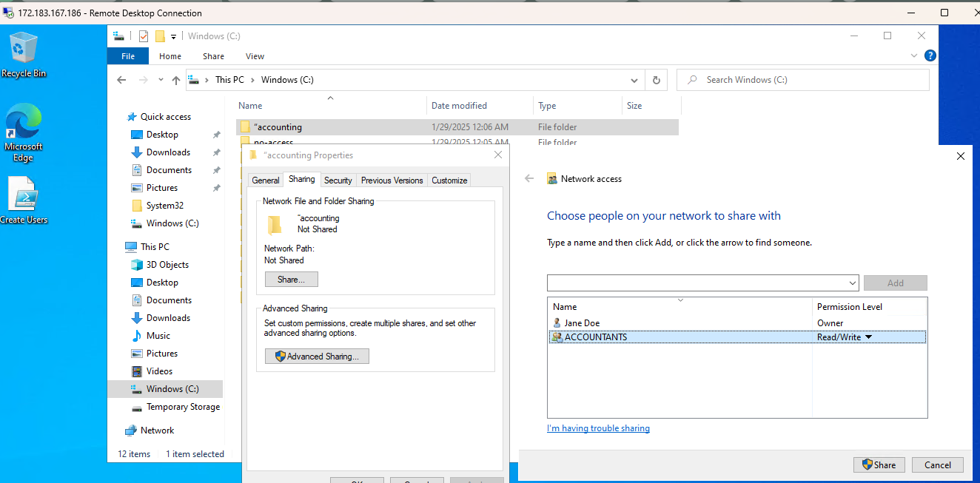Switch to the Security tab
The width and height of the screenshot is (980, 483).
[338, 180]
